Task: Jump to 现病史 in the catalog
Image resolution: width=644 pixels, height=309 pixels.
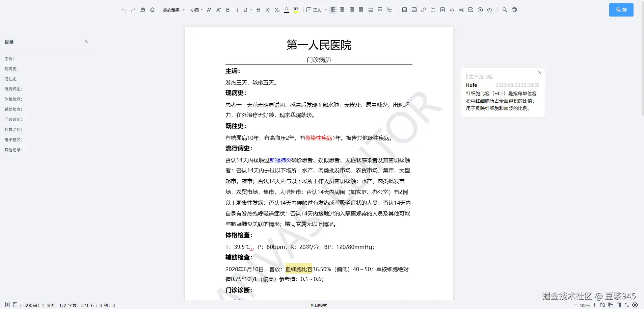Action: [x=11, y=69]
